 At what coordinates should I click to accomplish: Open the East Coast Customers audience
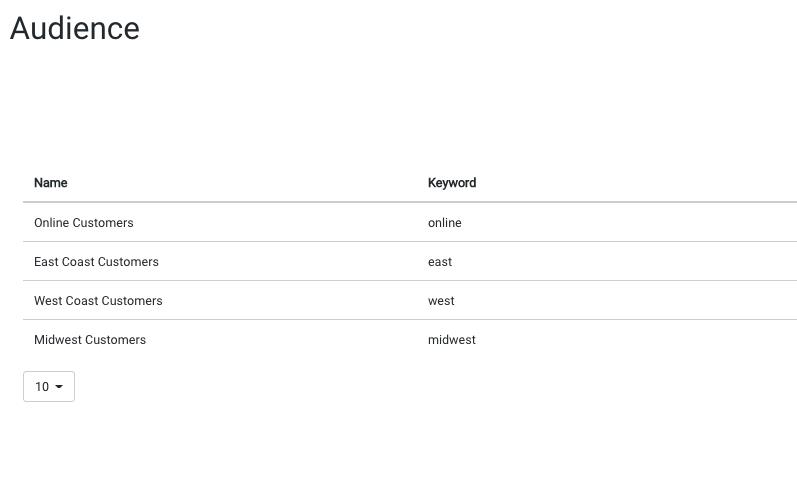click(x=96, y=262)
